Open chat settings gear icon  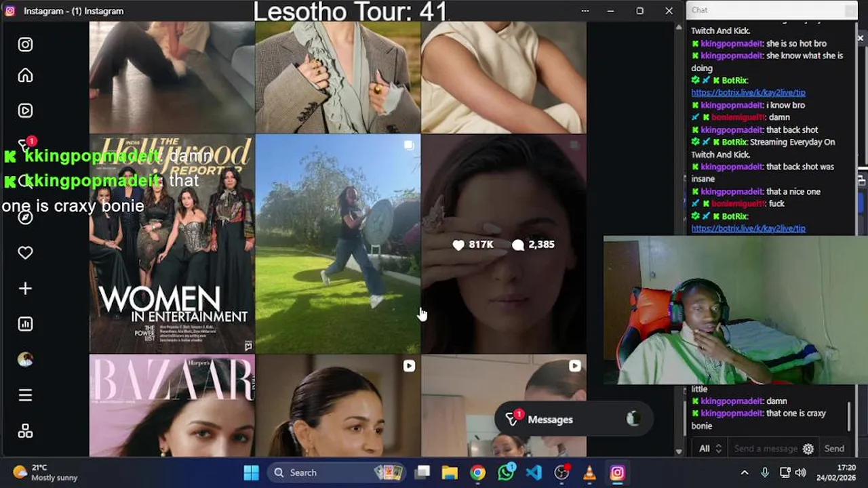tap(808, 449)
